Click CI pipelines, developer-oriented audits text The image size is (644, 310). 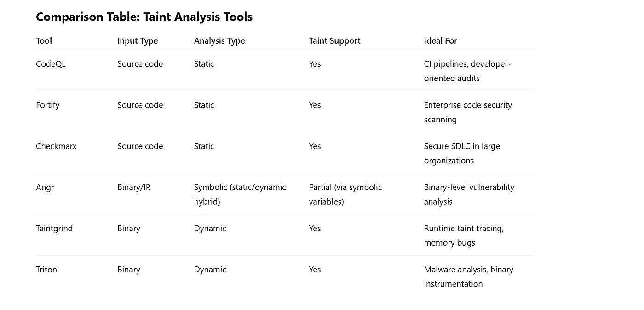tap(467, 71)
